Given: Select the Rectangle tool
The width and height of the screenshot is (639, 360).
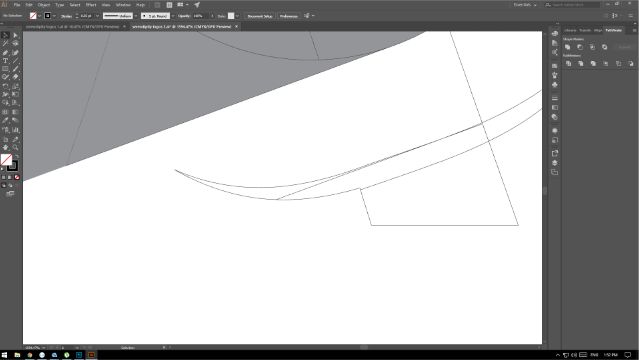Looking at the screenshot, I should 5,69.
